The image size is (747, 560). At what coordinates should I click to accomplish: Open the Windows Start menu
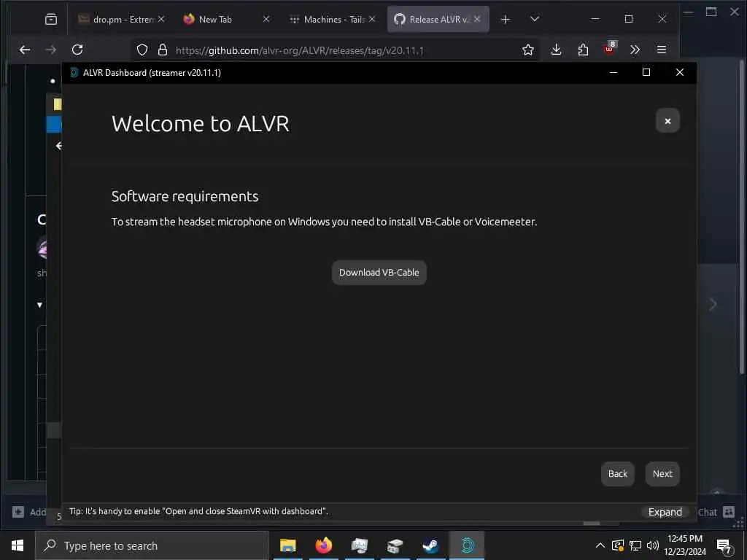18,545
